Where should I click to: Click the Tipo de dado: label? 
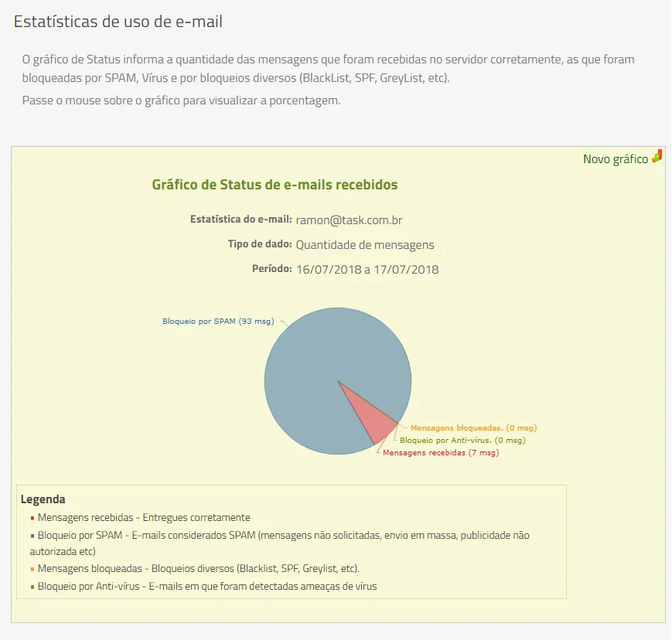pyautogui.click(x=260, y=244)
